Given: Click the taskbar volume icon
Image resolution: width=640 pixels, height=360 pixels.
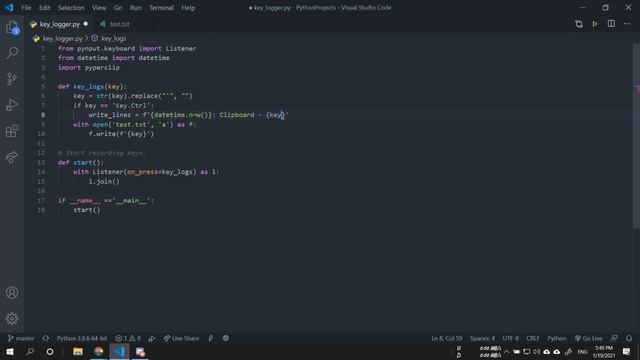Looking at the screenshot, I should (536, 352).
